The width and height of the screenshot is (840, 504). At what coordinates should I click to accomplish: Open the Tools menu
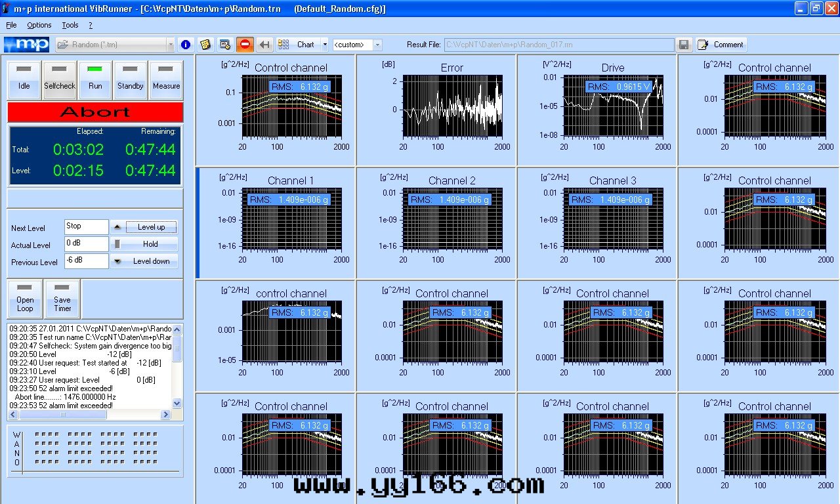tap(70, 25)
